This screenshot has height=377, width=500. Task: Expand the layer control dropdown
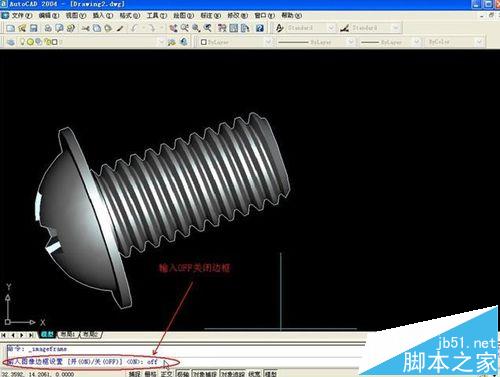click(161, 42)
